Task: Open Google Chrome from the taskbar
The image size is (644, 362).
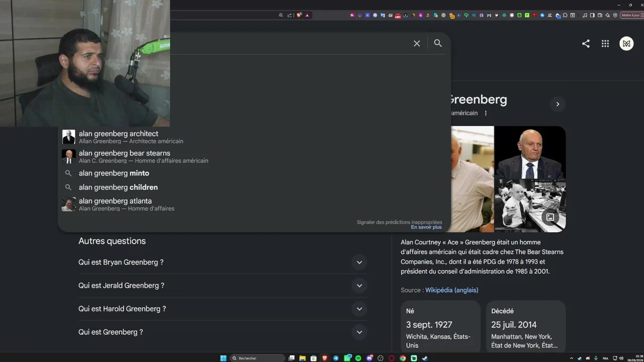Action: [403, 358]
